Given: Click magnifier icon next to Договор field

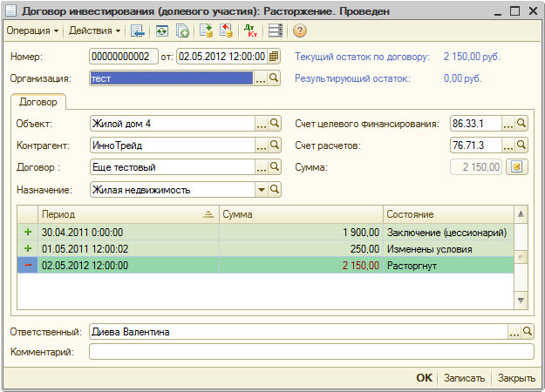Looking at the screenshot, I should pos(275,167).
